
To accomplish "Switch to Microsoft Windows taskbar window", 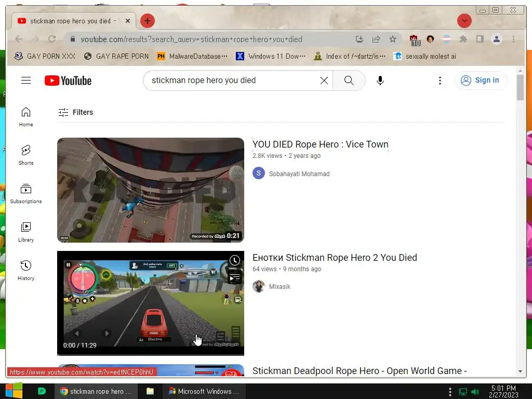I will [x=204, y=391].
